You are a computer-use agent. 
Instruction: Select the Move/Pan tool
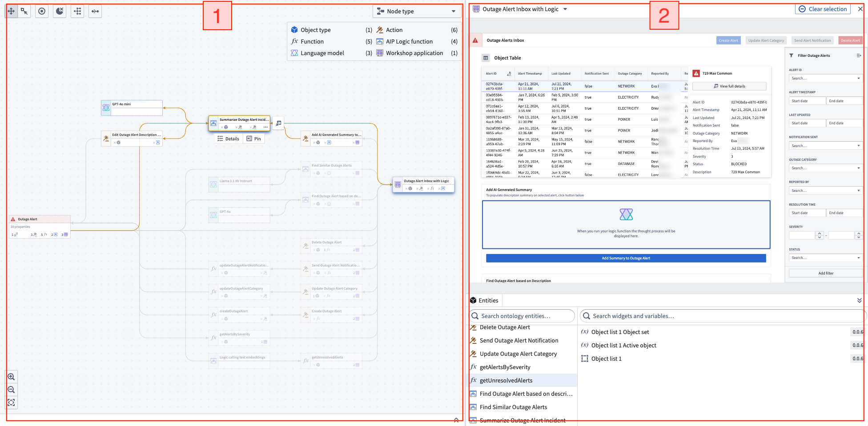click(x=11, y=11)
